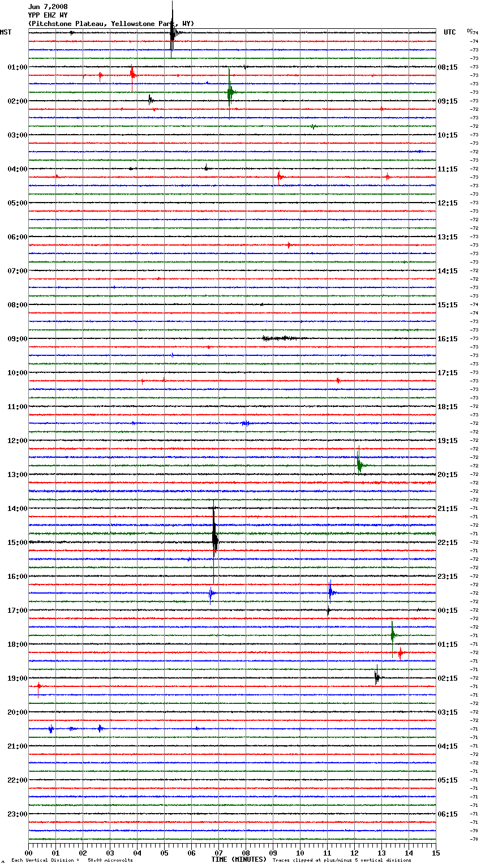The height and width of the screenshot is (868, 481).
Task: Click the 06:15 UTC time label
Action: click(448, 814)
